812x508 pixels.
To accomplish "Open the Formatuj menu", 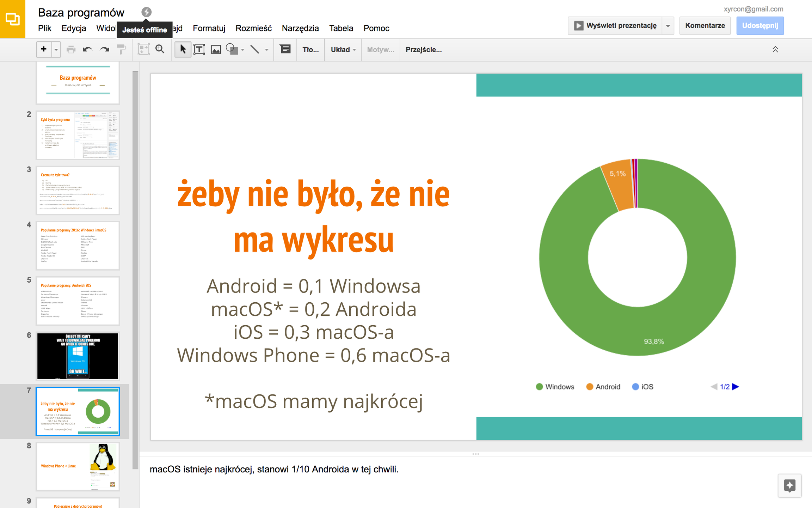I will 209,28.
